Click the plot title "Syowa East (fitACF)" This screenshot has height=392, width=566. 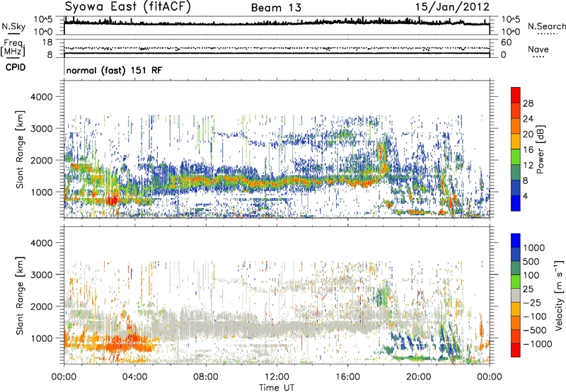point(127,7)
